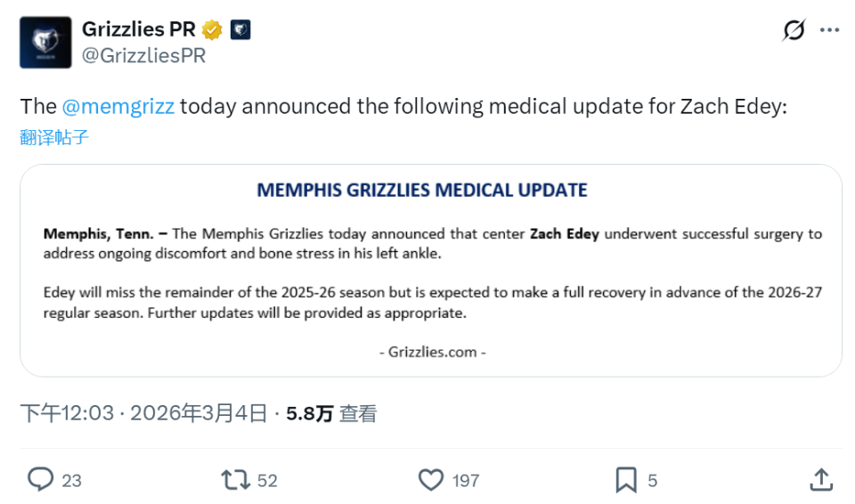Click the 5.8万 查看 view count
Screen dimensions: 855x504
click(x=331, y=413)
